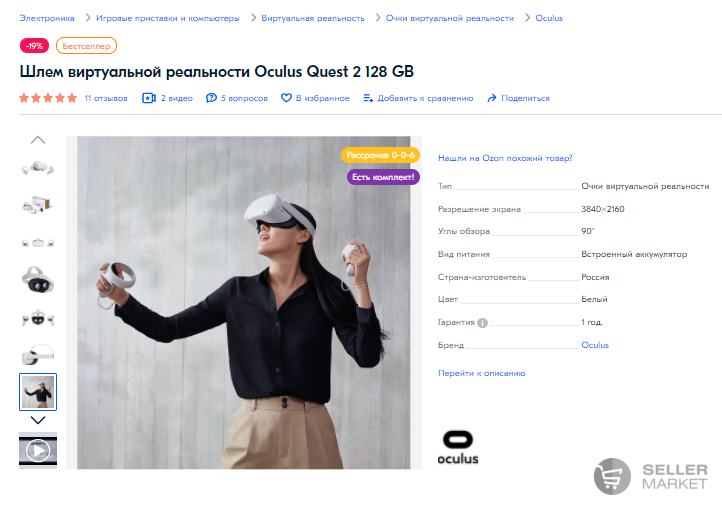
Task: Open Очки виртуальной реальности breadcrumb
Action: point(449,18)
